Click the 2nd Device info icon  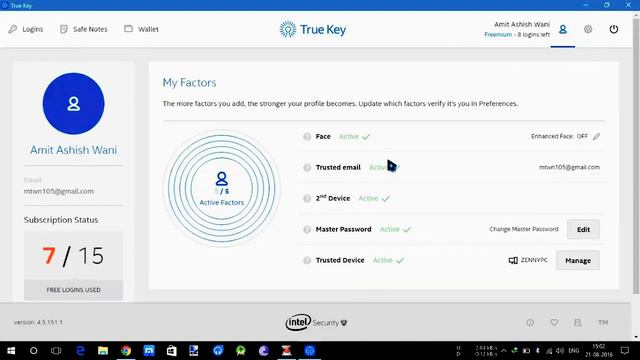[307, 198]
